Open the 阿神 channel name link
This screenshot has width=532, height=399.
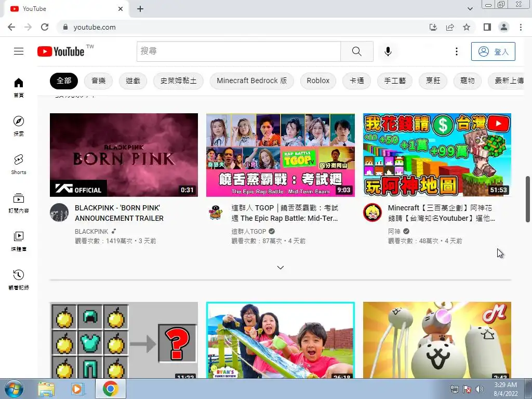pyautogui.click(x=394, y=231)
